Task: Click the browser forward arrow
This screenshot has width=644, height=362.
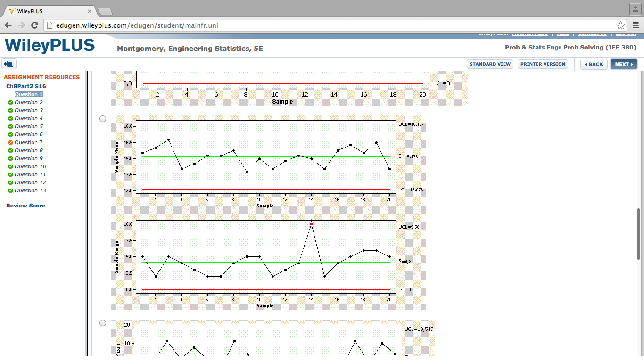Action: coord(21,25)
